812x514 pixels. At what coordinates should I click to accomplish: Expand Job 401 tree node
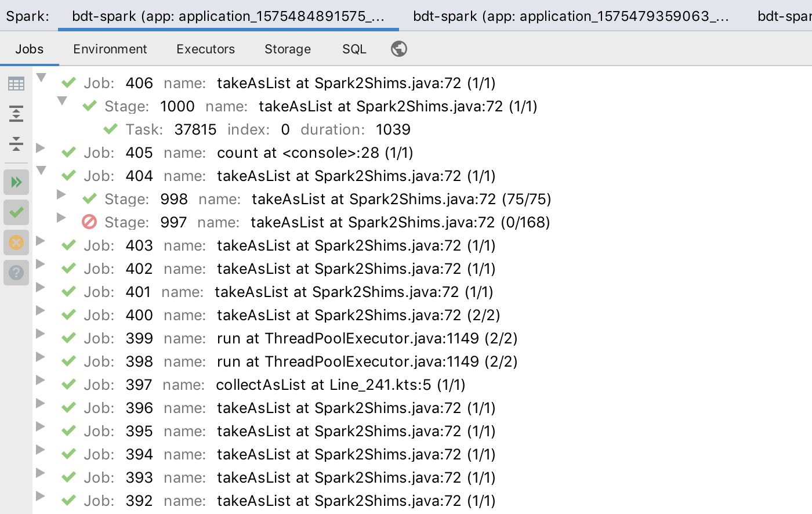[x=41, y=287]
